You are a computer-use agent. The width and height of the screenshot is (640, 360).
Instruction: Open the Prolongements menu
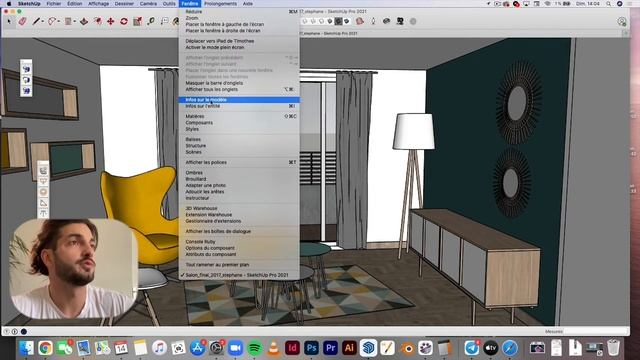220,4
